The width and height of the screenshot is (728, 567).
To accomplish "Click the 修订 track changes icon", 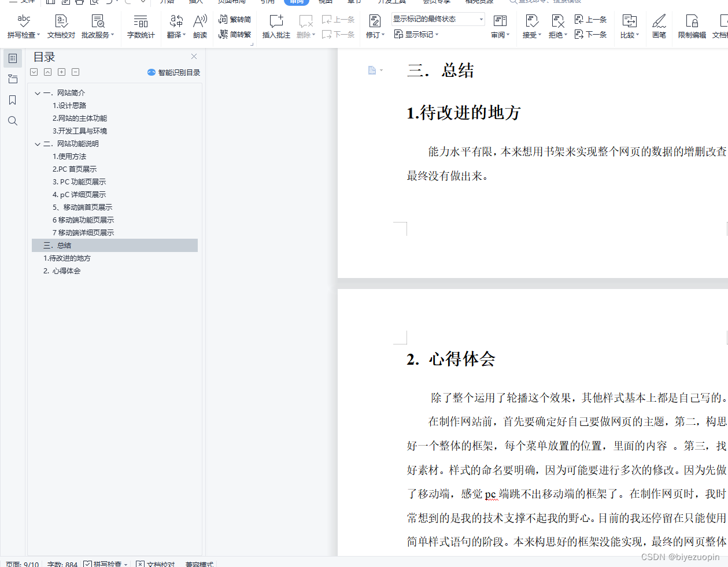I will 375,21.
